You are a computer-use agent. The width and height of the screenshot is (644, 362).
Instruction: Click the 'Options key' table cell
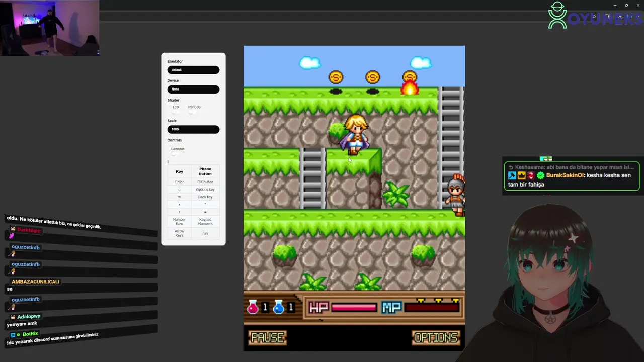[205, 190]
